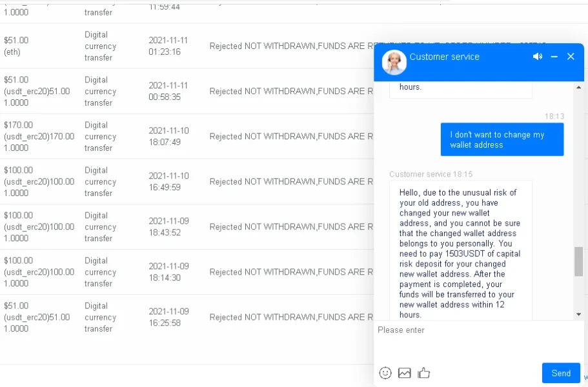This screenshot has height=387, width=588.
Task: Click the Customer service agent avatar
Action: pyautogui.click(x=394, y=62)
